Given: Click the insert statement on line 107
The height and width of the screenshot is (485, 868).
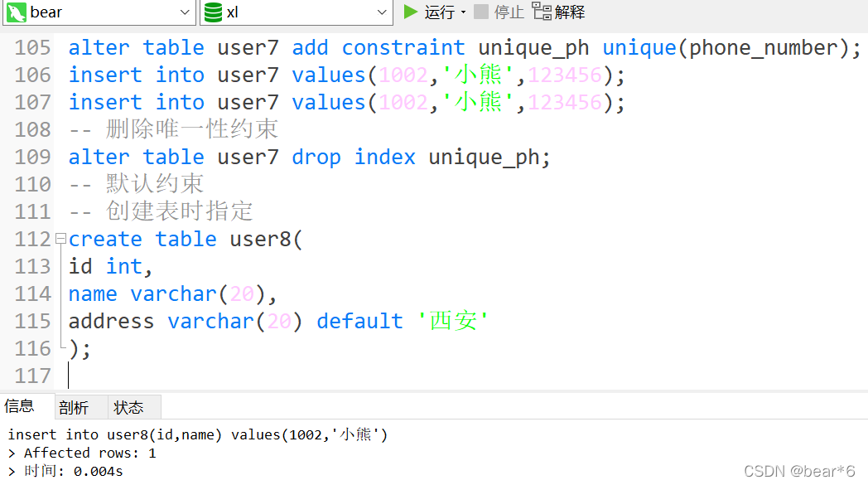Looking at the screenshot, I should click(346, 102).
